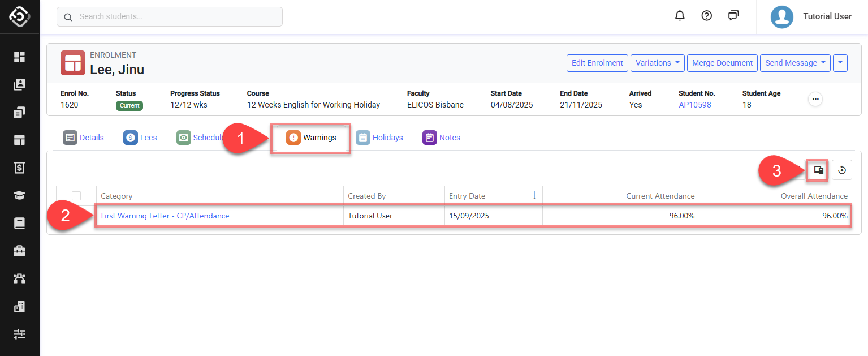868x356 pixels.
Task: Open the Holidays tab
Action: [379, 138]
